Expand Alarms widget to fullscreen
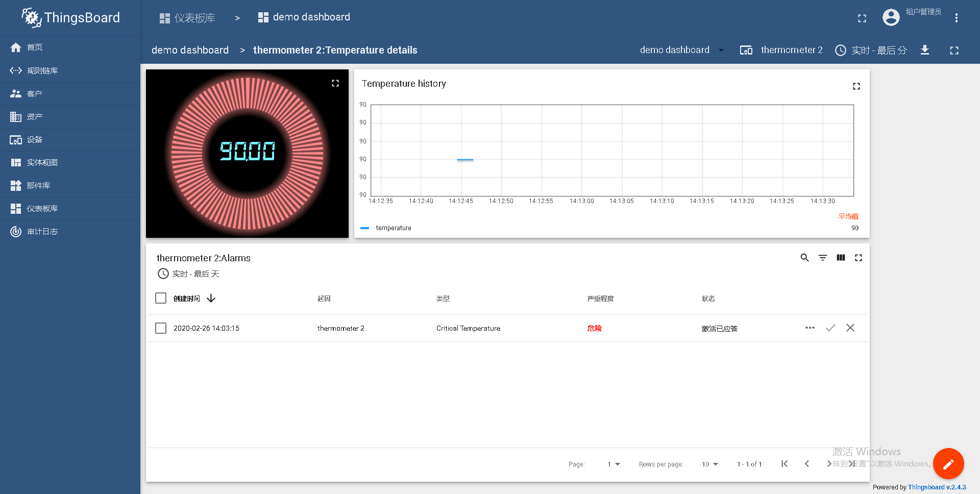980x494 pixels. pyautogui.click(x=859, y=258)
